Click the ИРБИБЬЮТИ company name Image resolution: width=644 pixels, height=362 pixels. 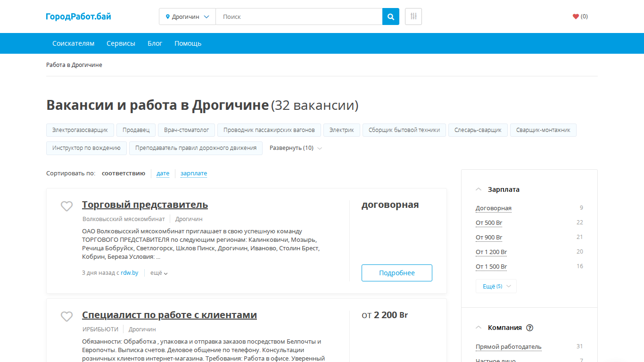point(100,329)
